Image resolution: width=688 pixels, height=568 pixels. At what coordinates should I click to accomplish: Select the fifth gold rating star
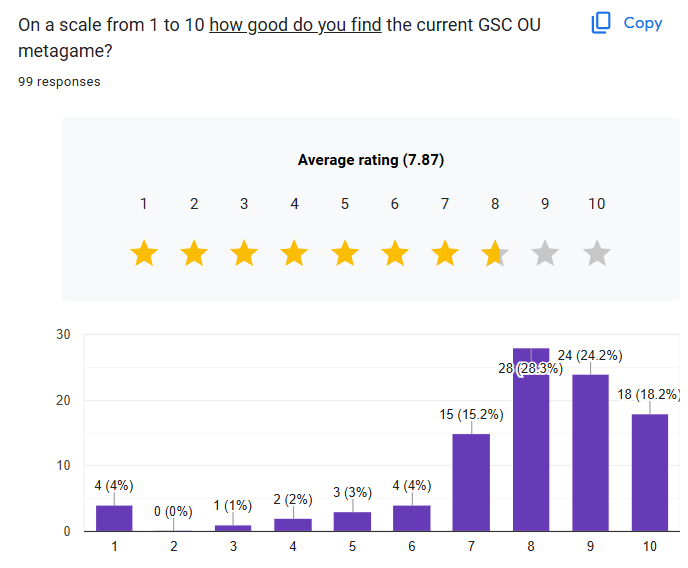pos(345,253)
